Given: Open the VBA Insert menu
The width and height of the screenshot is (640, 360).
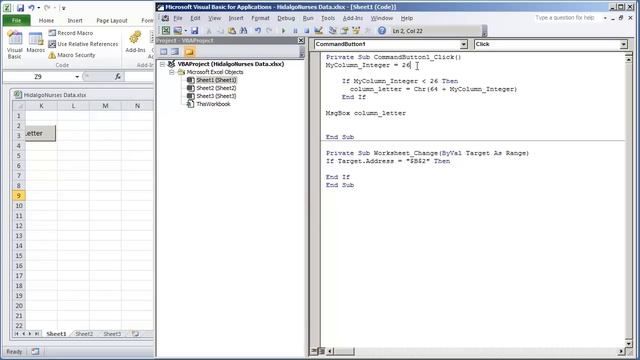Looking at the screenshot, I should pyautogui.click(x=236, y=18).
